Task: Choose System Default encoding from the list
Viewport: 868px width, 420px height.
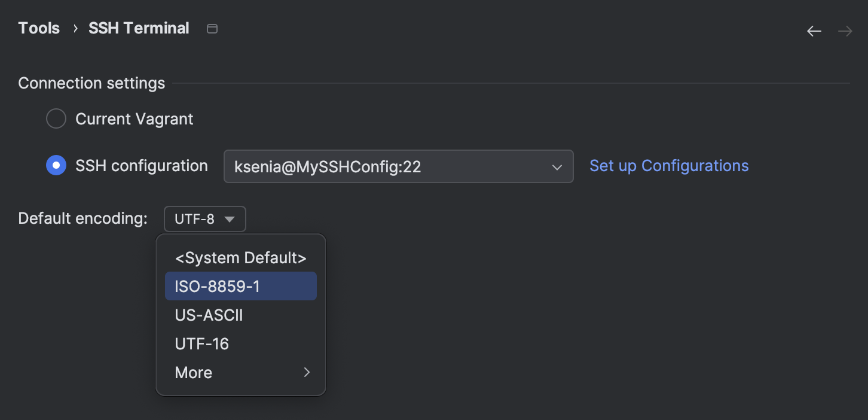Action: (240, 257)
